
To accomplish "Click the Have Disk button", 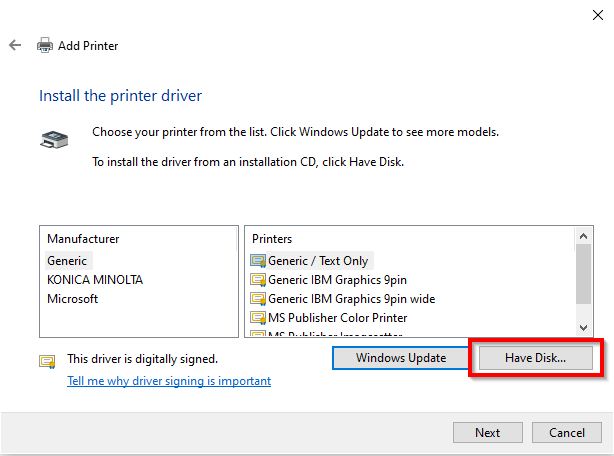I will pos(535,357).
